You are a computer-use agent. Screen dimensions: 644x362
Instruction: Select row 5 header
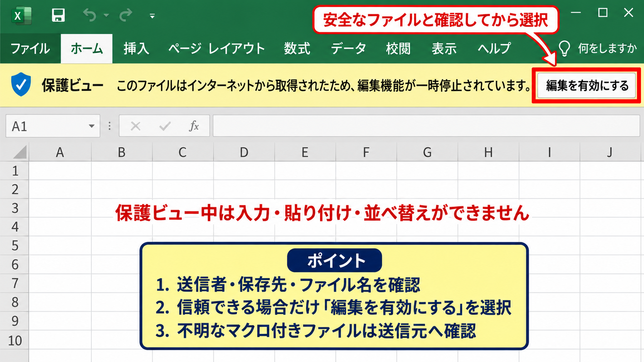(15, 245)
